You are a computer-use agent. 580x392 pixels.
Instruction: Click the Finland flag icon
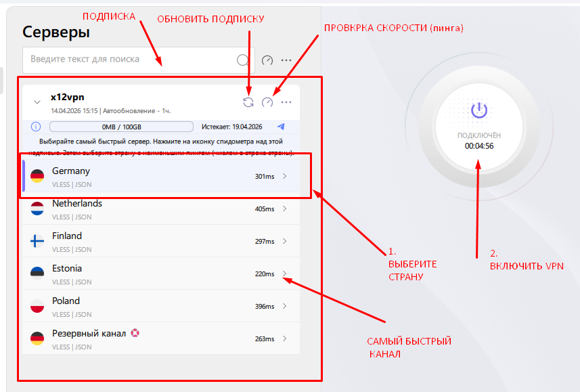37,242
